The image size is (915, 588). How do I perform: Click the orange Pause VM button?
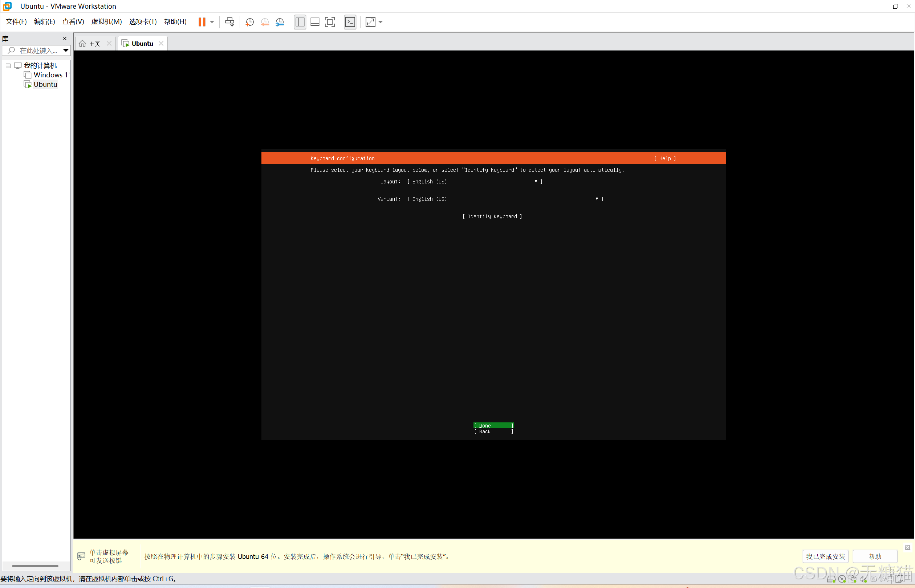tap(202, 22)
